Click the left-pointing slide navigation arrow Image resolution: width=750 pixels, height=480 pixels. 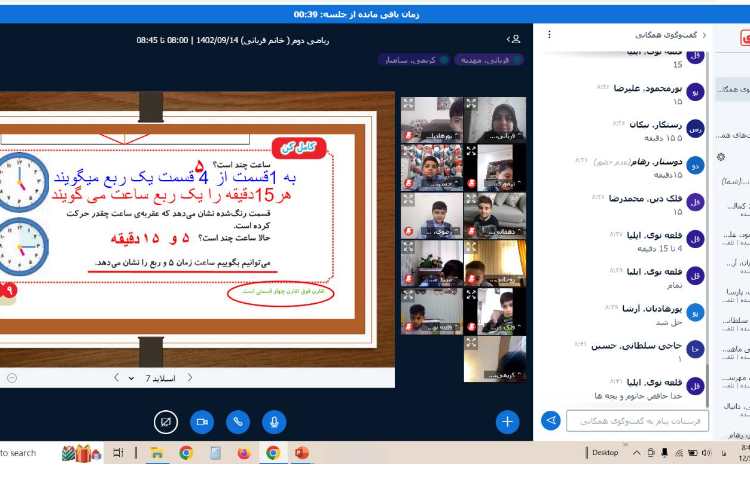pyautogui.click(x=116, y=378)
